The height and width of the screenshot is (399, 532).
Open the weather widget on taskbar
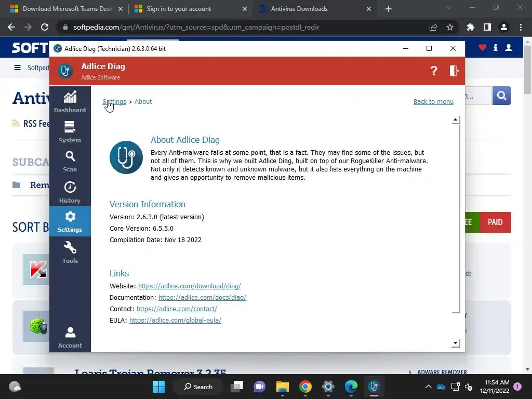tap(15, 387)
